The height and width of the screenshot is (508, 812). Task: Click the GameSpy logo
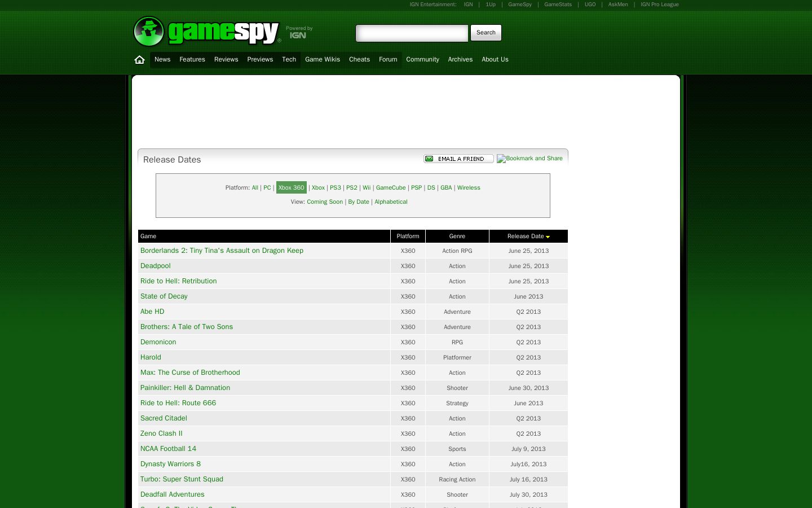207,31
